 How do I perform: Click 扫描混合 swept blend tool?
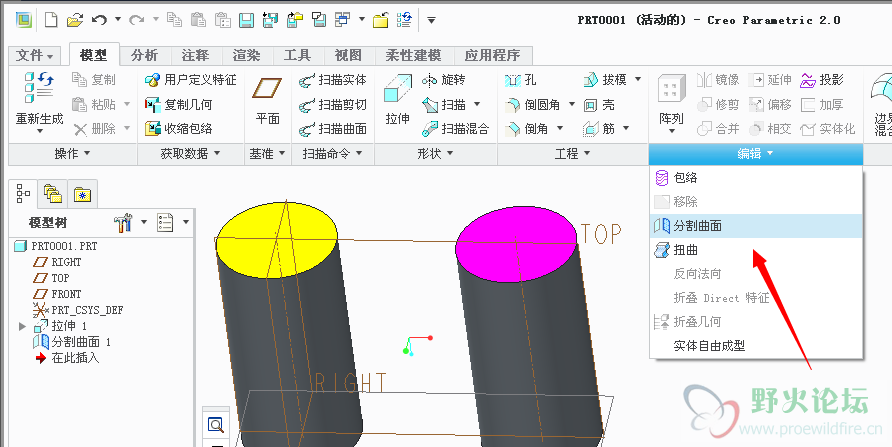455,129
